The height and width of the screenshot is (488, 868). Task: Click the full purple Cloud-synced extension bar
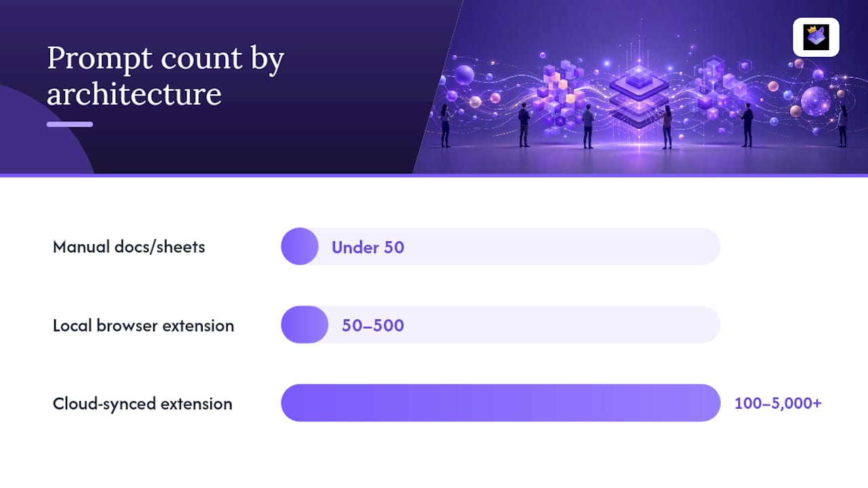coord(500,403)
